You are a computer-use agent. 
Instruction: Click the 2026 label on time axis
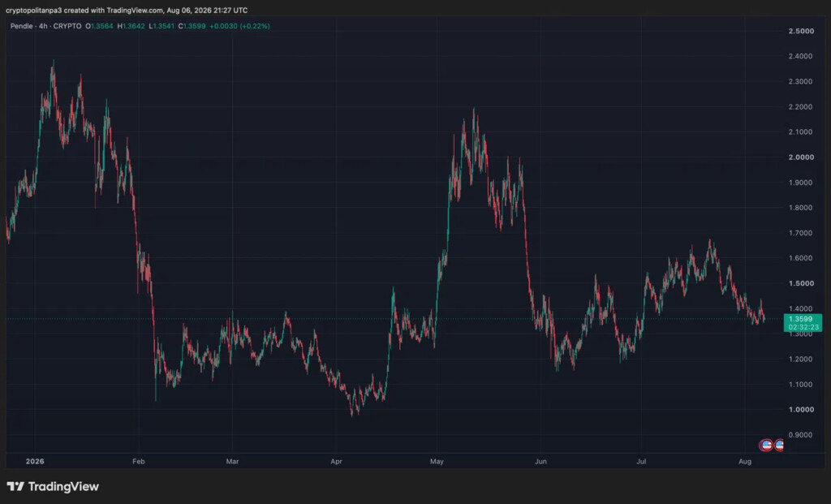pyautogui.click(x=35, y=462)
